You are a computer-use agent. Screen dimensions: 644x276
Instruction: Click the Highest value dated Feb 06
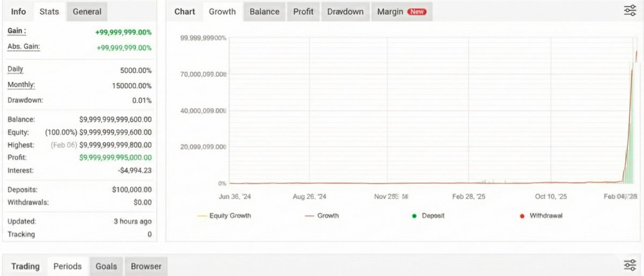coord(101,145)
